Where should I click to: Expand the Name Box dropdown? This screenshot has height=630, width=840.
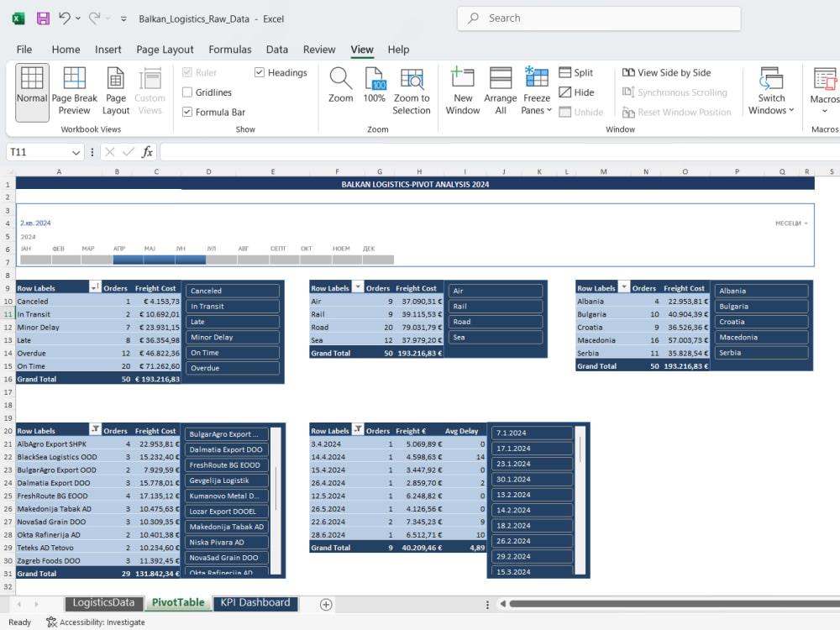[x=76, y=153]
